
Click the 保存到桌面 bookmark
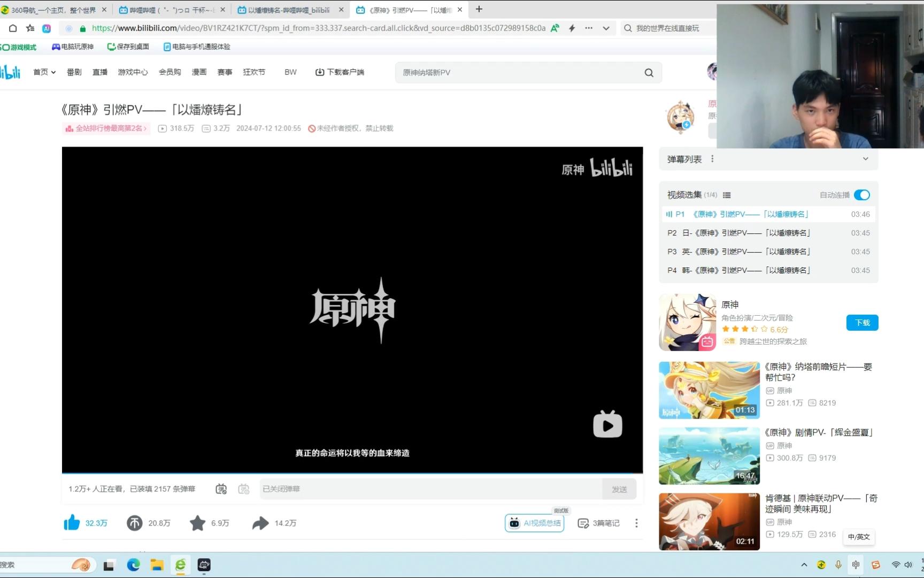pyautogui.click(x=128, y=47)
